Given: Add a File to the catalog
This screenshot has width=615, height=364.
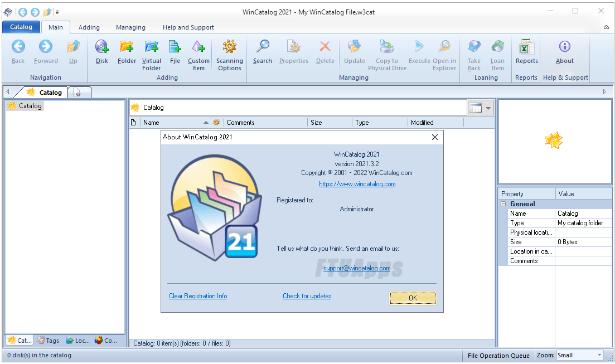Looking at the screenshot, I should [175, 52].
